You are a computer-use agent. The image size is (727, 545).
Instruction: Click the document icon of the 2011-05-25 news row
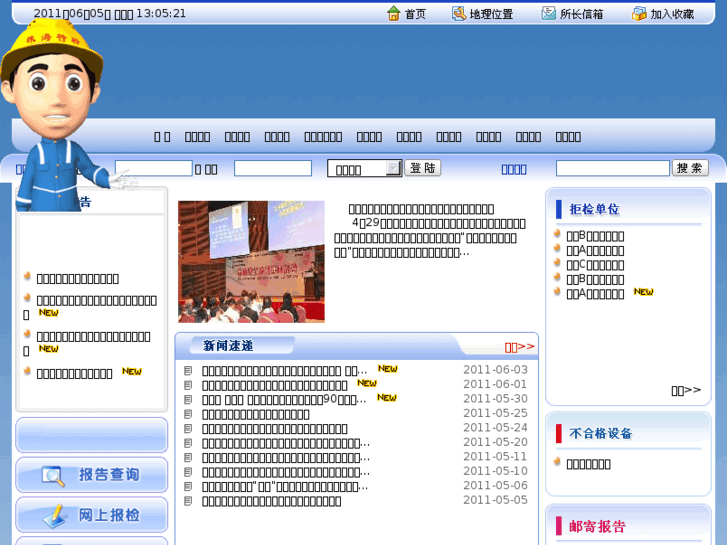pyautogui.click(x=188, y=414)
